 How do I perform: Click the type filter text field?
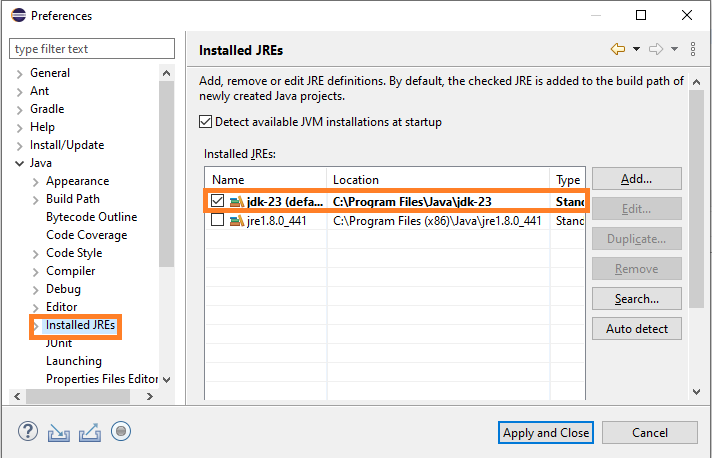click(x=92, y=49)
